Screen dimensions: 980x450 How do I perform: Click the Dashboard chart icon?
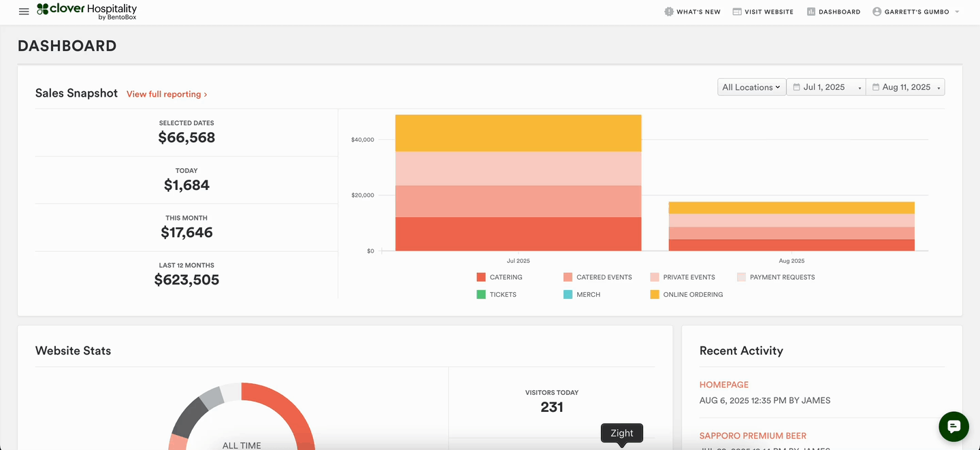(x=811, y=12)
